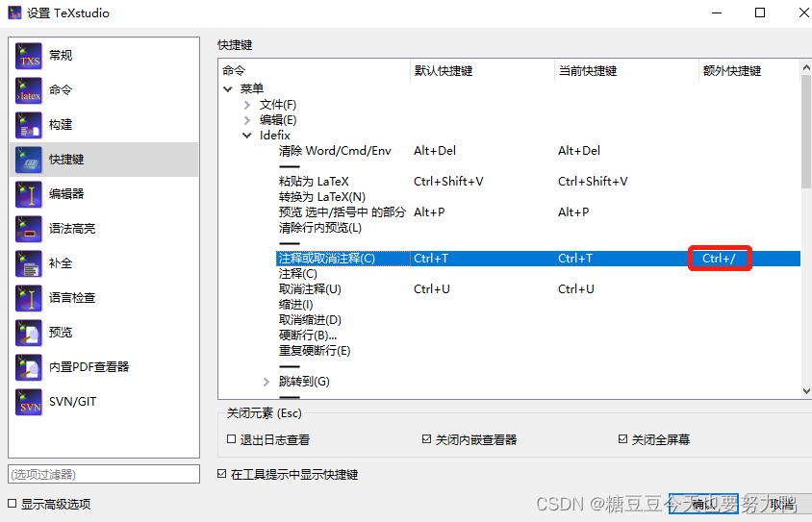Click the scrollbar down arrow
812x522 pixels.
(x=806, y=391)
